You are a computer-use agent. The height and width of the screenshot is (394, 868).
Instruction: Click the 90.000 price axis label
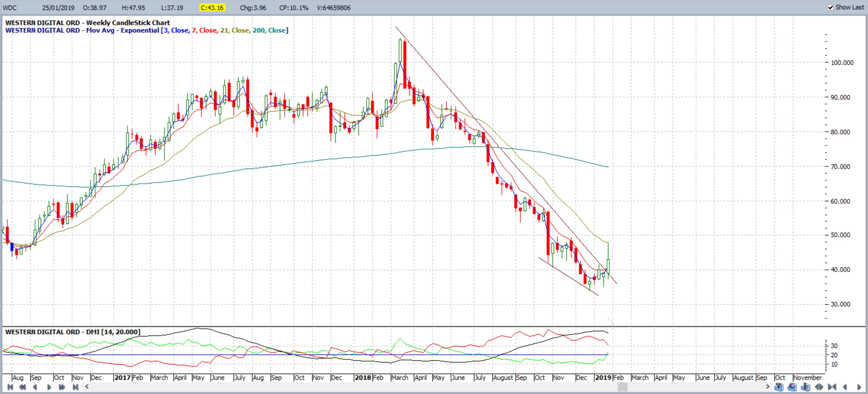click(840, 98)
